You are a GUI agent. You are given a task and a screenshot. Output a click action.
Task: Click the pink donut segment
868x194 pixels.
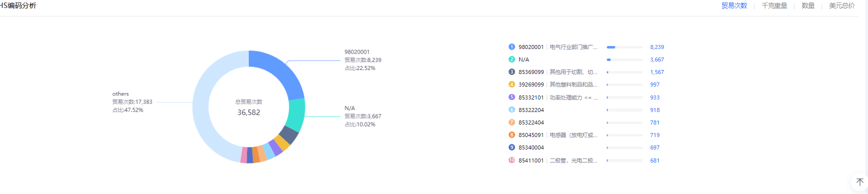click(x=244, y=155)
